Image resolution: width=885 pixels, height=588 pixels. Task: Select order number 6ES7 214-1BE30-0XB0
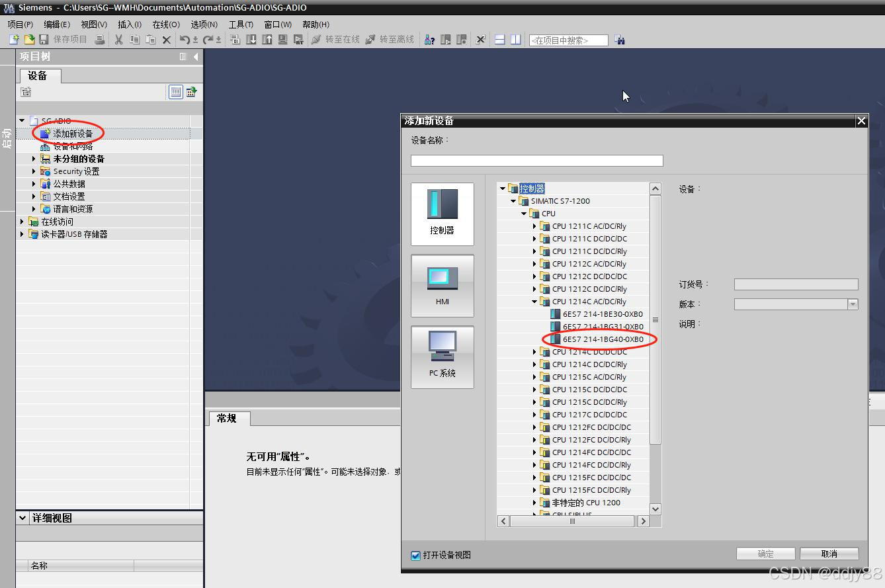click(x=603, y=314)
